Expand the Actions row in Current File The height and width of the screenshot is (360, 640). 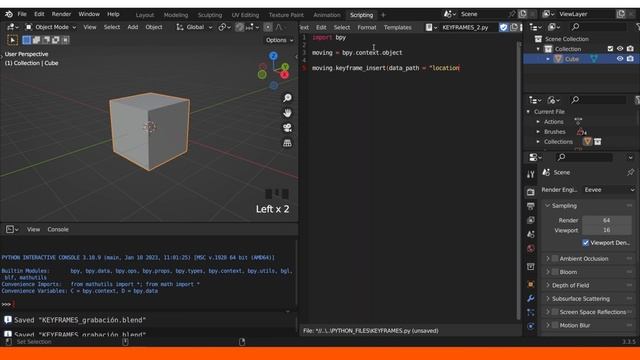pyautogui.click(x=538, y=122)
